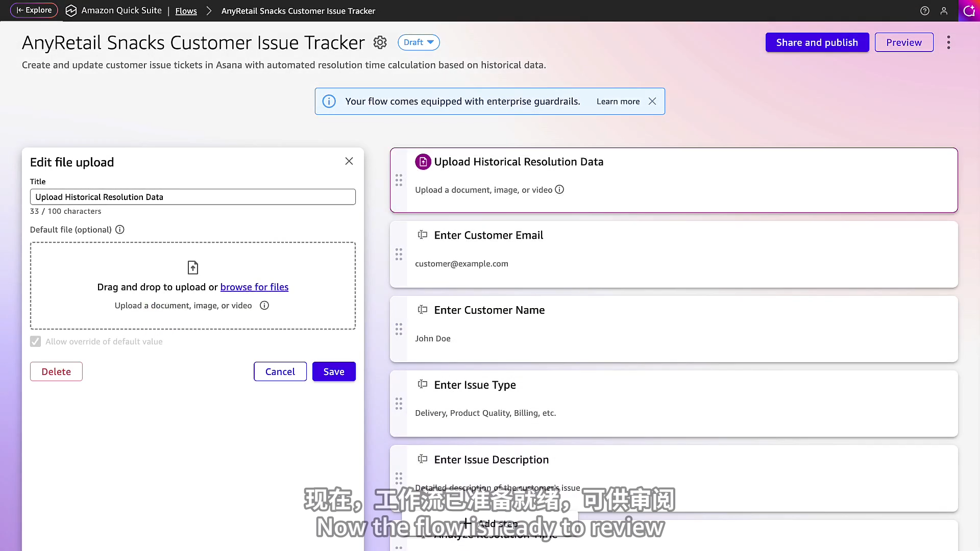Click info icon beside Default file (optional)

click(120, 230)
